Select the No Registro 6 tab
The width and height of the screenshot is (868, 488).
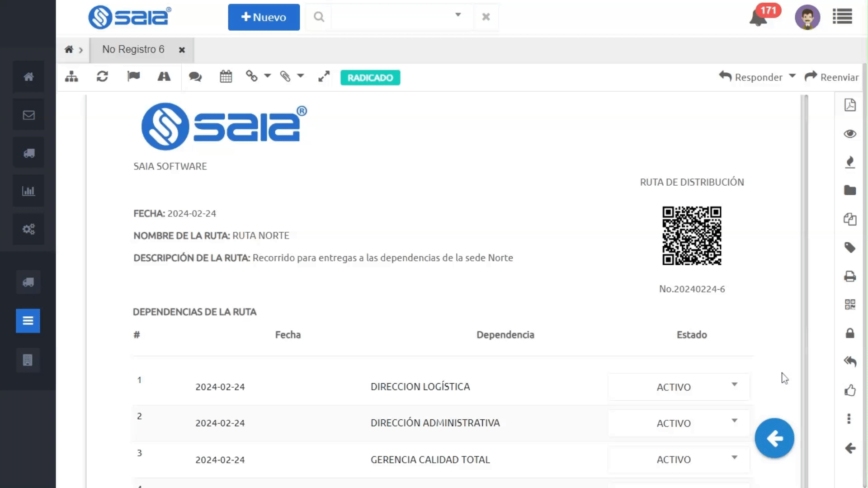(133, 50)
